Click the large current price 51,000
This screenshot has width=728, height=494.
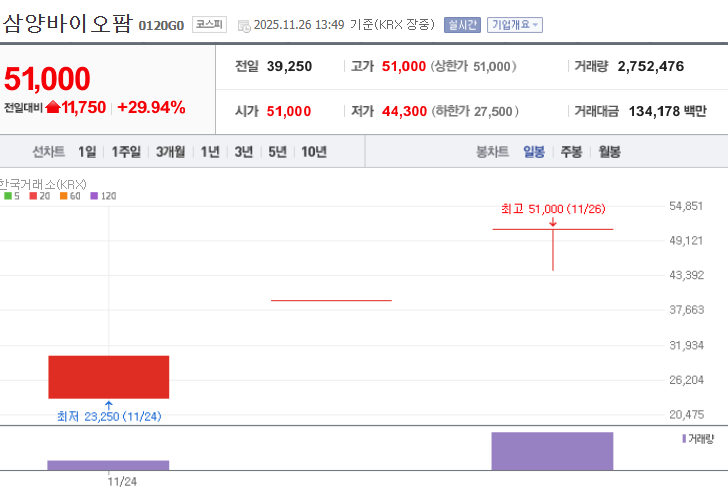click(47, 78)
